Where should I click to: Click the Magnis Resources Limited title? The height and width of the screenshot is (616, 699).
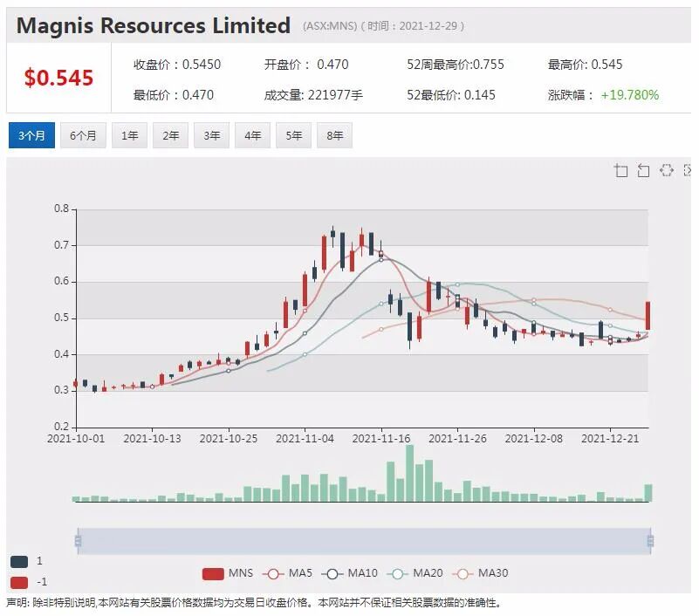[x=154, y=25]
